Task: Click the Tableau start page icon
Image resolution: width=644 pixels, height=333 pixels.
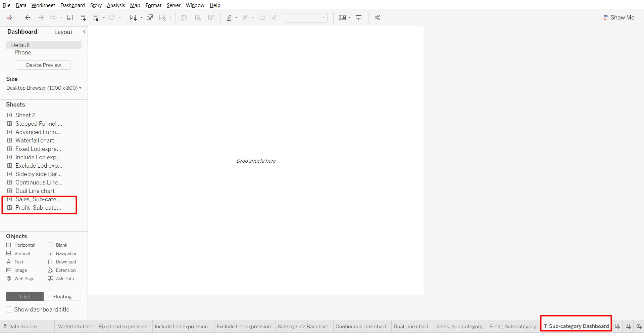Action: click(x=9, y=17)
